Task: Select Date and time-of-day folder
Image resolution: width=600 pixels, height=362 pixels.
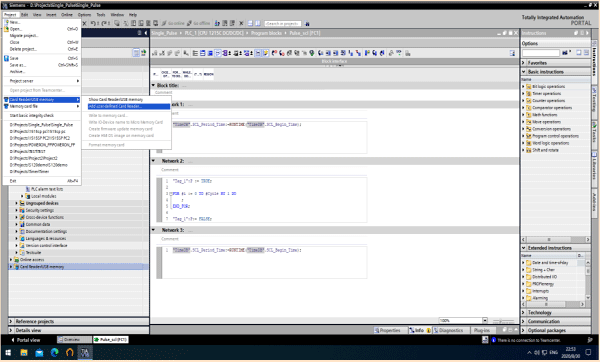Action: pos(550,263)
